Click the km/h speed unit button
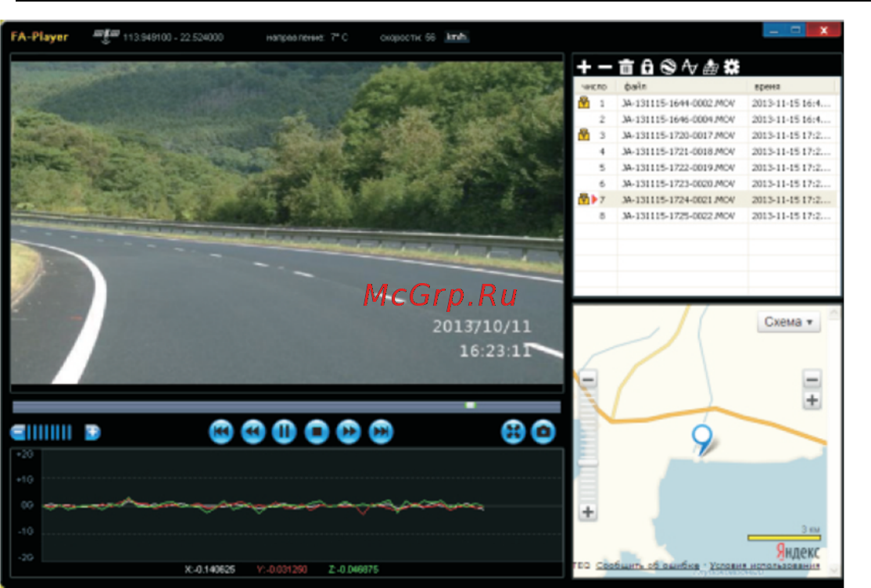 point(456,38)
